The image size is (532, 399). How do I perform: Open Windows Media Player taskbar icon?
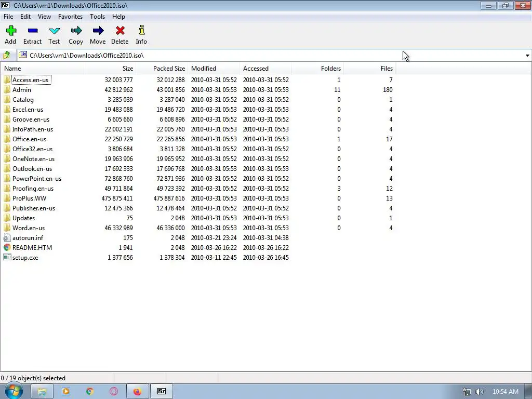pyautogui.click(x=66, y=392)
